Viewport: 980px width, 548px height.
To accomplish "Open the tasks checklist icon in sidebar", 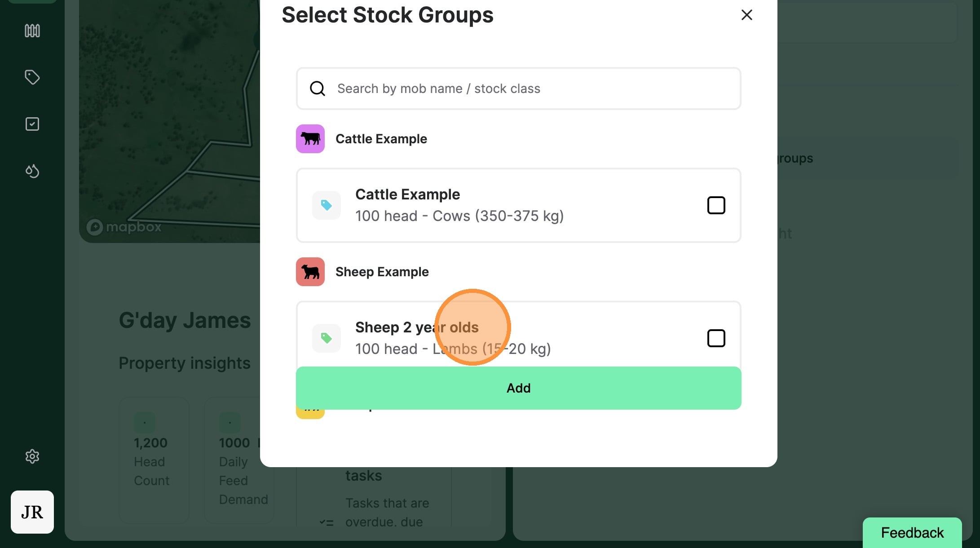I will point(32,124).
